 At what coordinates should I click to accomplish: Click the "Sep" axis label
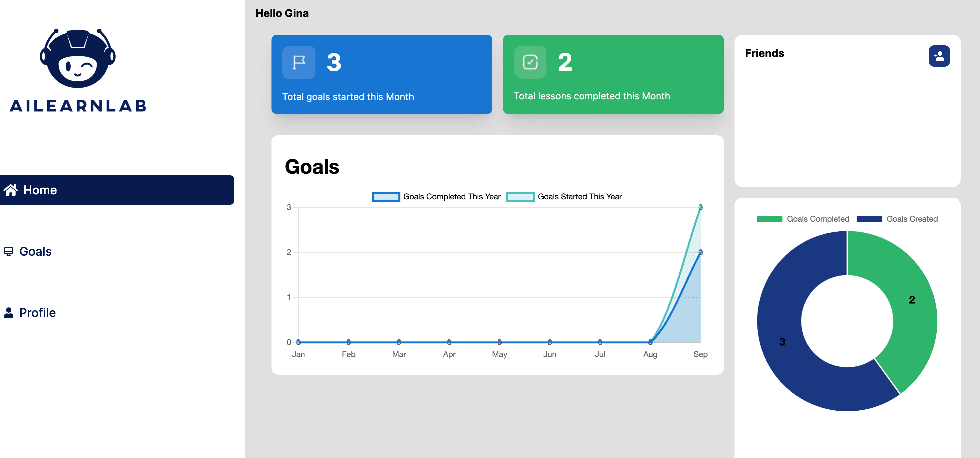point(701,354)
